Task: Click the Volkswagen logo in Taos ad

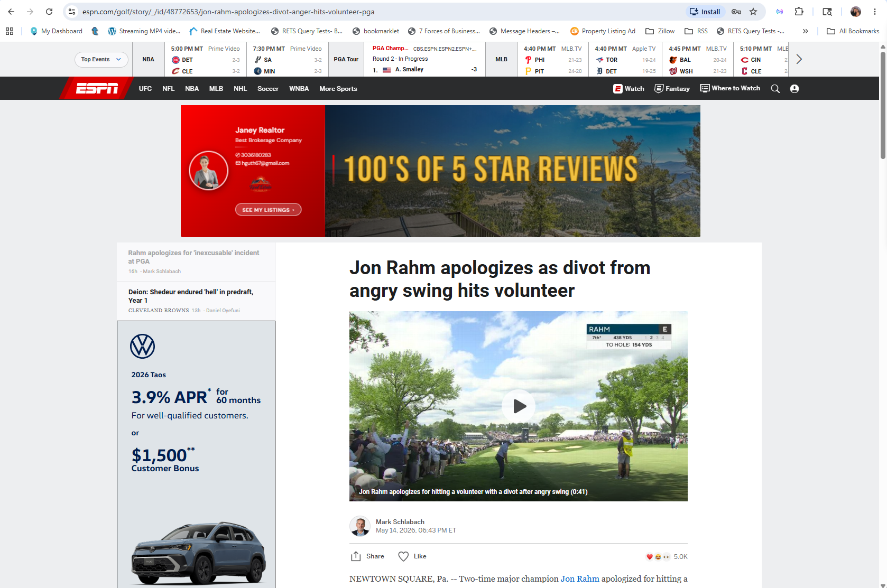Action: (x=142, y=347)
